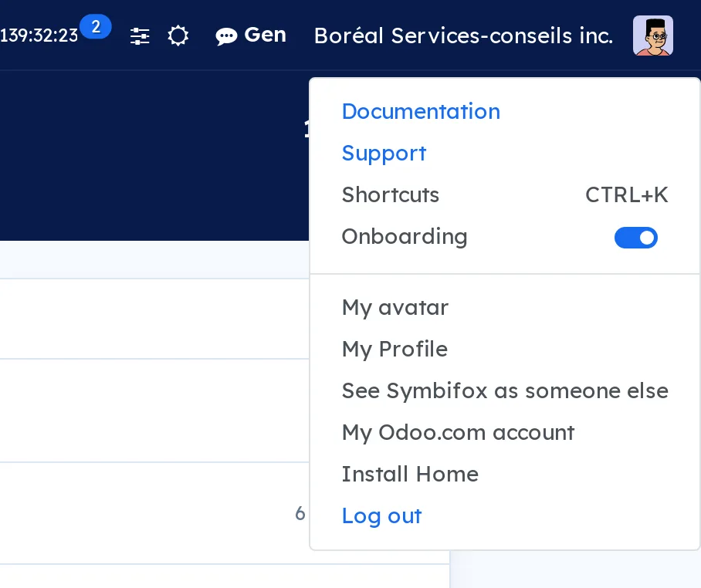
Task: Open the Documentation link
Action: [421, 111]
